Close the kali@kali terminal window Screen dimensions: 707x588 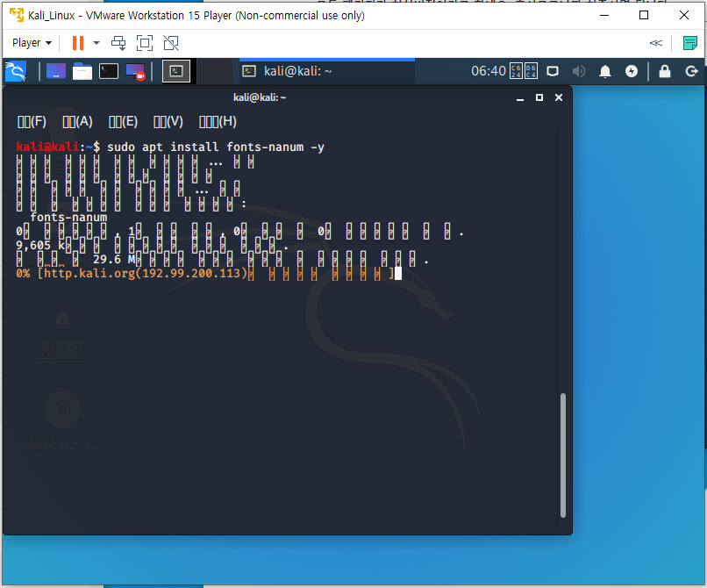pos(559,97)
